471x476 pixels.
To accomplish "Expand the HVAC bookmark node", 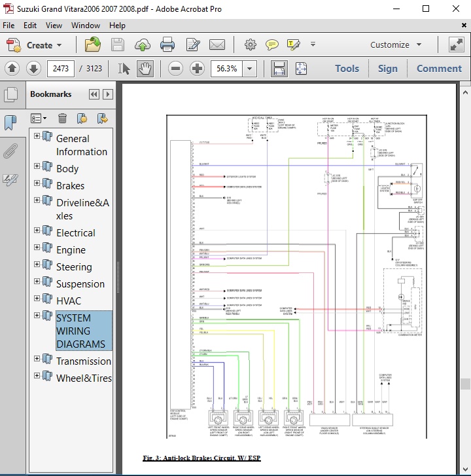I will [x=37, y=298].
